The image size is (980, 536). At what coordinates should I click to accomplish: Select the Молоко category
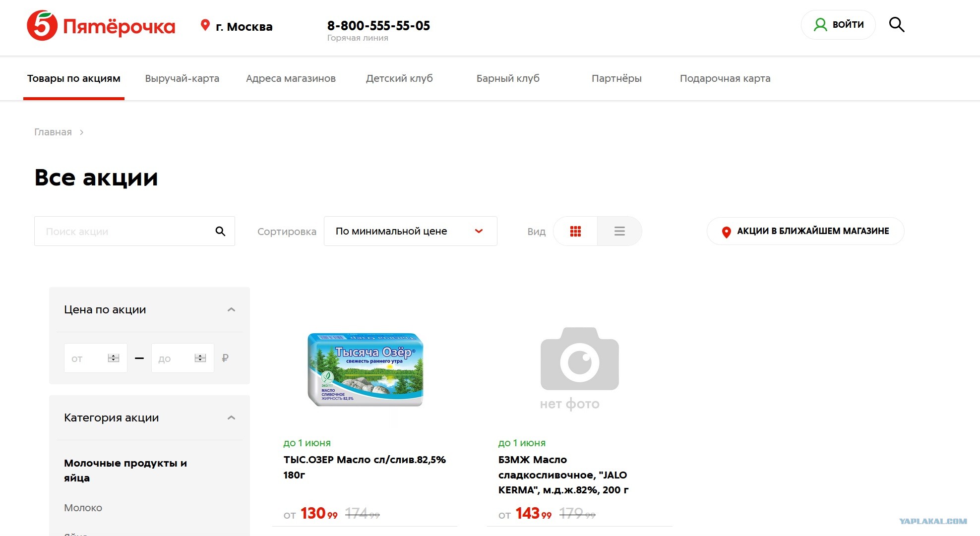(x=83, y=508)
